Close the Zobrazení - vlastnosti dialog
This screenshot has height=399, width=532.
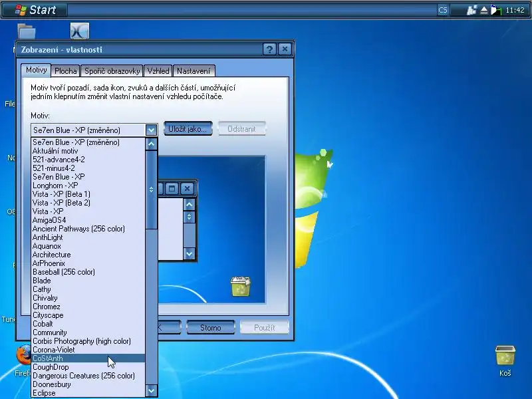[x=285, y=49]
